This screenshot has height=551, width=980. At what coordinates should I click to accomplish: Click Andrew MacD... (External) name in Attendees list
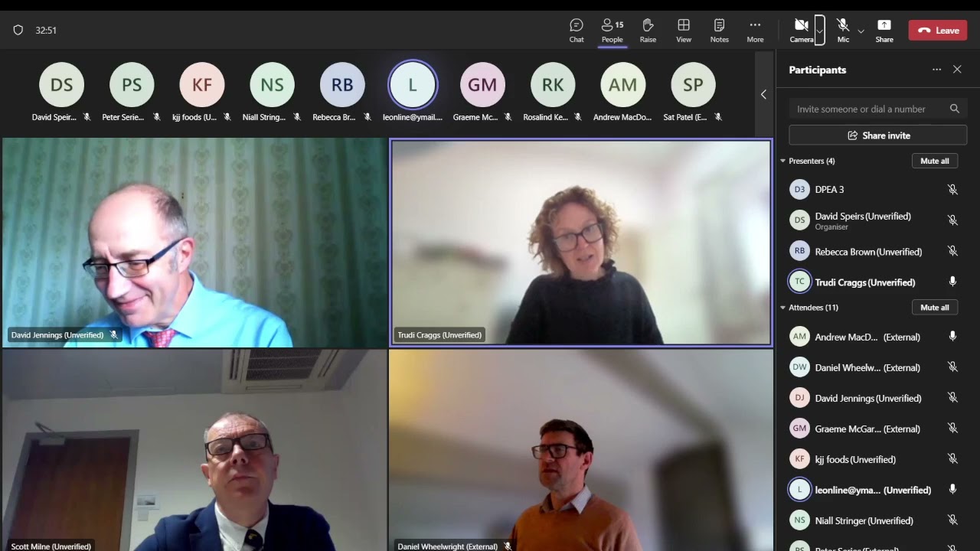pyautogui.click(x=867, y=337)
